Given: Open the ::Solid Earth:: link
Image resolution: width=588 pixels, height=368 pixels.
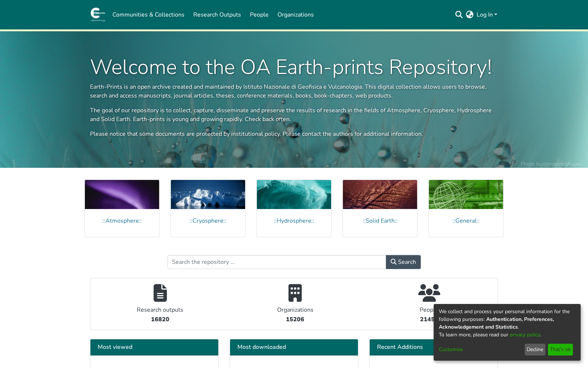Looking at the screenshot, I should [x=380, y=221].
